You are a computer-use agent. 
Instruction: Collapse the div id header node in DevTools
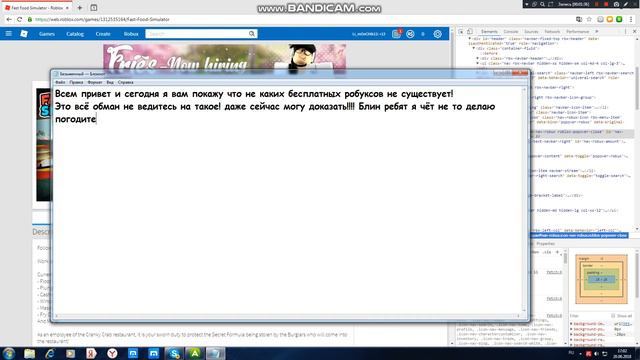pos(470,38)
